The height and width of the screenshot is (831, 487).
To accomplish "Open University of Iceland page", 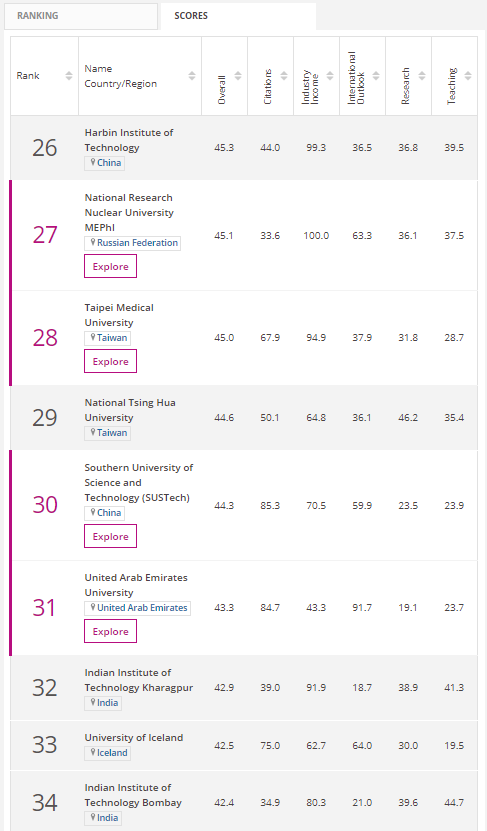I will point(134,737).
